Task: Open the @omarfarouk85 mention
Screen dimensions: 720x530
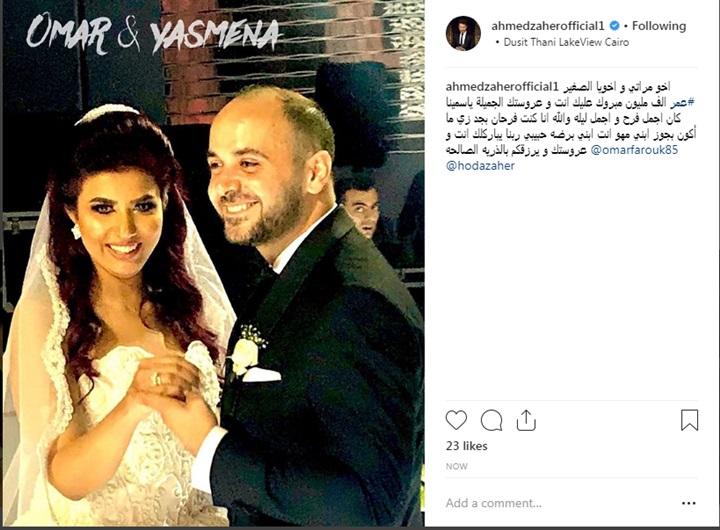Action: (x=634, y=150)
